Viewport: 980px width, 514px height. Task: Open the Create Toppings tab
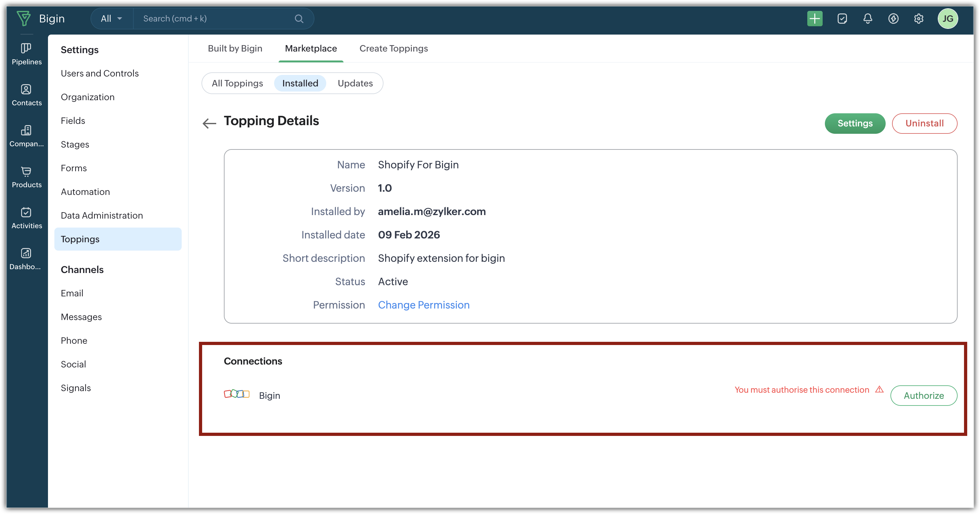tap(393, 48)
